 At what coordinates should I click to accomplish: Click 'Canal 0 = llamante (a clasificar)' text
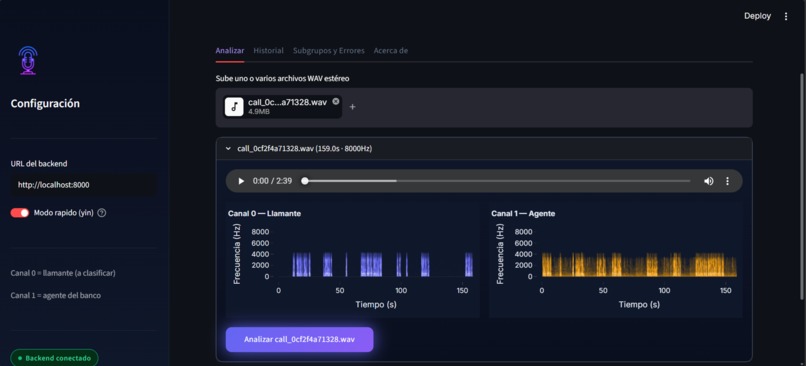tap(63, 273)
